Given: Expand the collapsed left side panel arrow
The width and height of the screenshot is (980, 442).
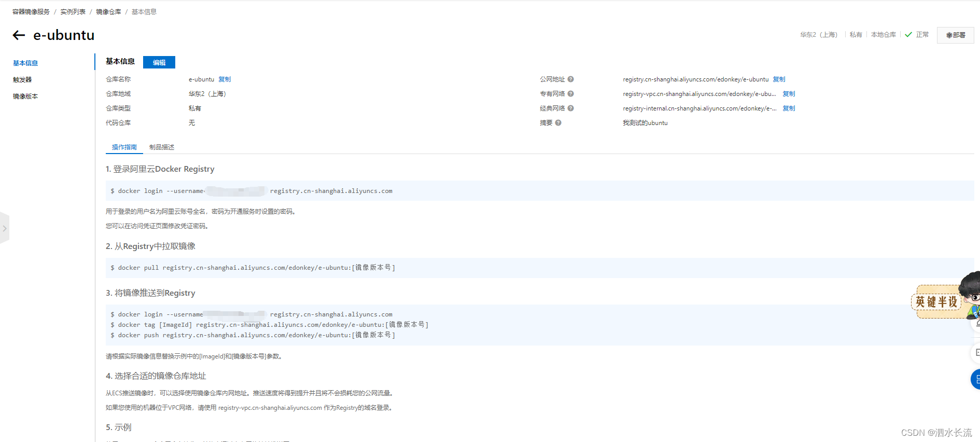Looking at the screenshot, I should [x=5, y=228].
